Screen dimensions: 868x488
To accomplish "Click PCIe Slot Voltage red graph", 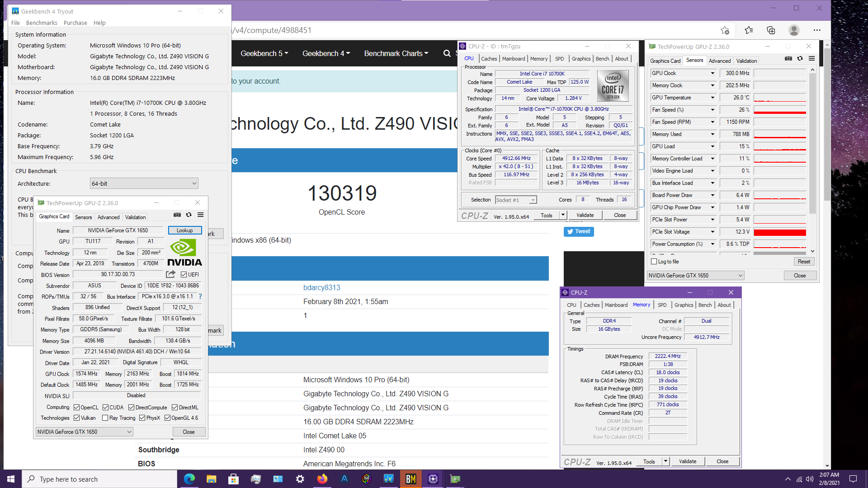I will (x=780, y=232).
